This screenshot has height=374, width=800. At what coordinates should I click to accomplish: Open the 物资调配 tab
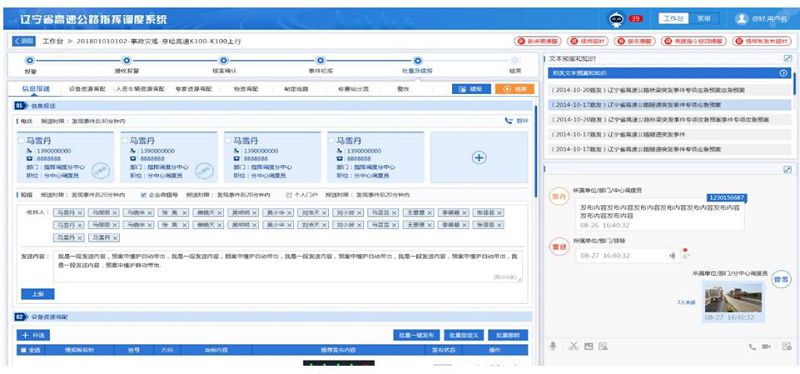(x=245, y=89)
